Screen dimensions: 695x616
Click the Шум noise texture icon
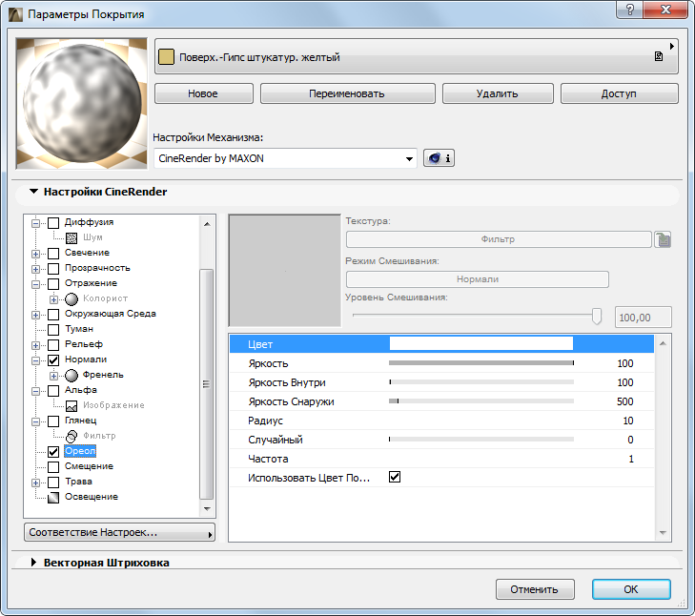click(x=72, y=238)
